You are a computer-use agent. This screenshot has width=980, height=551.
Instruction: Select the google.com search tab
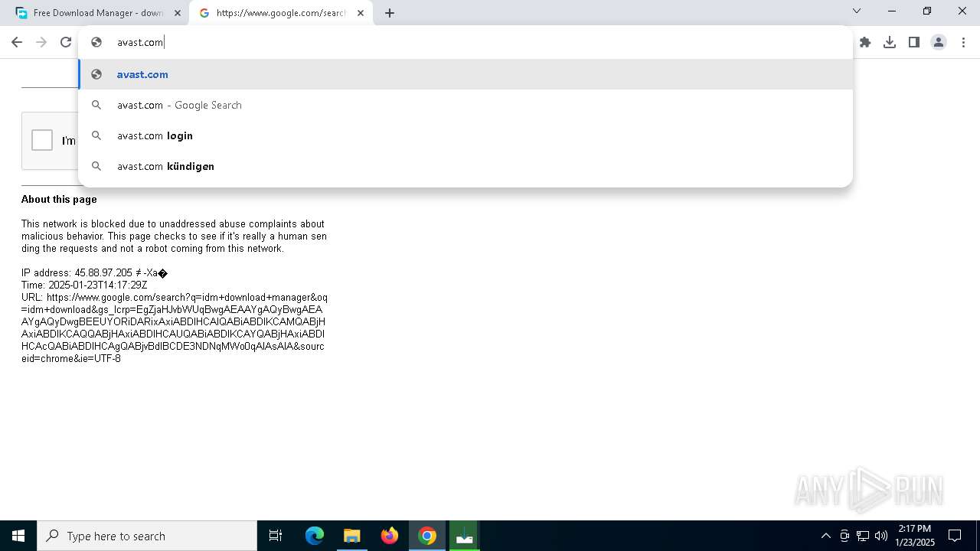(280, 13)
